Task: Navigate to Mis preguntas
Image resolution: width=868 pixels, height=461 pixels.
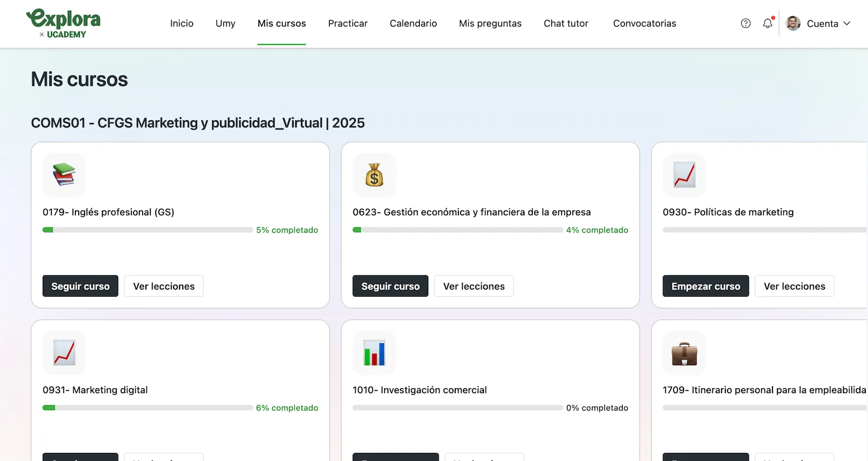Action: [x=490, y=23]
